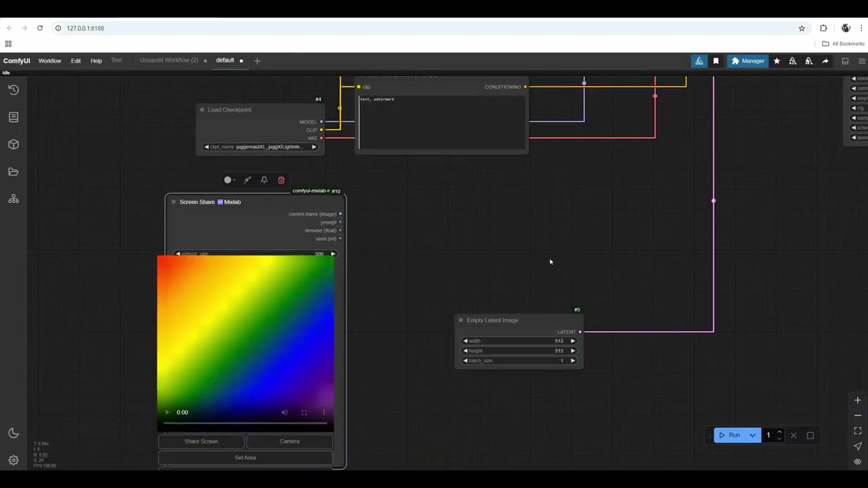Open the workflows folder icon in sidebar
The height and width of the screenshot is (488, 868).
click(x=14, y=171)
